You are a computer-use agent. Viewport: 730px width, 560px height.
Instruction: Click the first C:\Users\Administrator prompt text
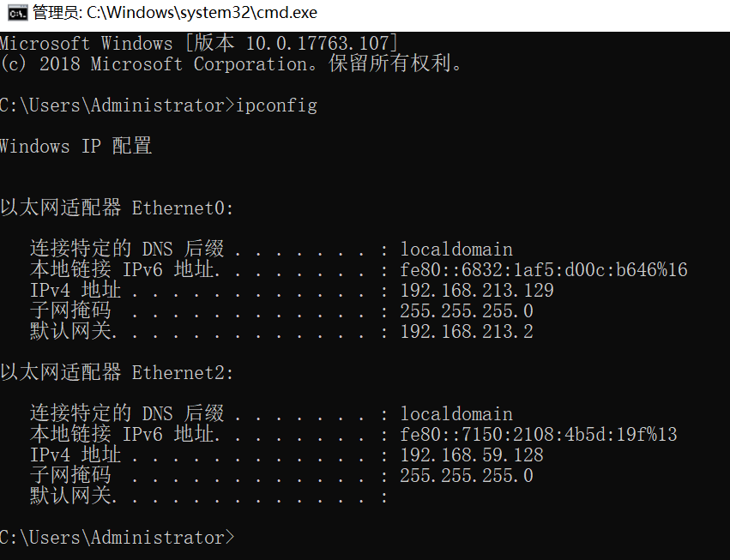click(x=115, y=105)
